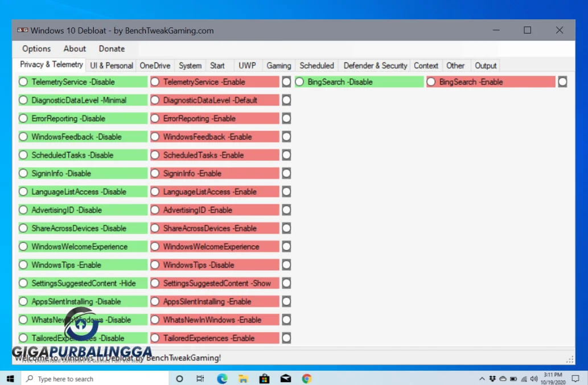Select WindowsFeedback -Enable option
This screenshot has height=385, width=588.
pyautogui.click(x=215, y=136)
